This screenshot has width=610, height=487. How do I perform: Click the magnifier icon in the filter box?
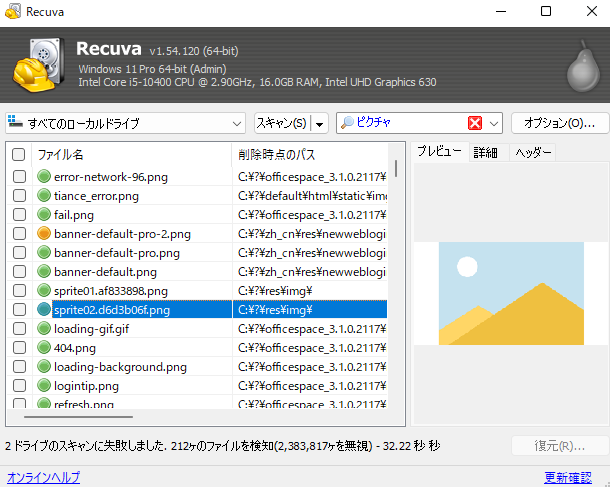(348, 123)
